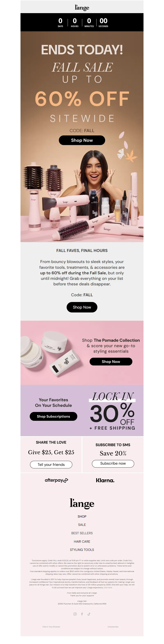Screen dimensions: 164x644
Task: Open the TikTok icon in footer
Action: click(89, 614)
